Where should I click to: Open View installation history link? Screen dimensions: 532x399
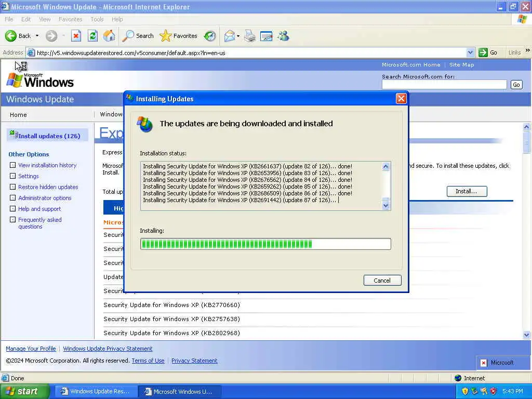coord(47,165)
